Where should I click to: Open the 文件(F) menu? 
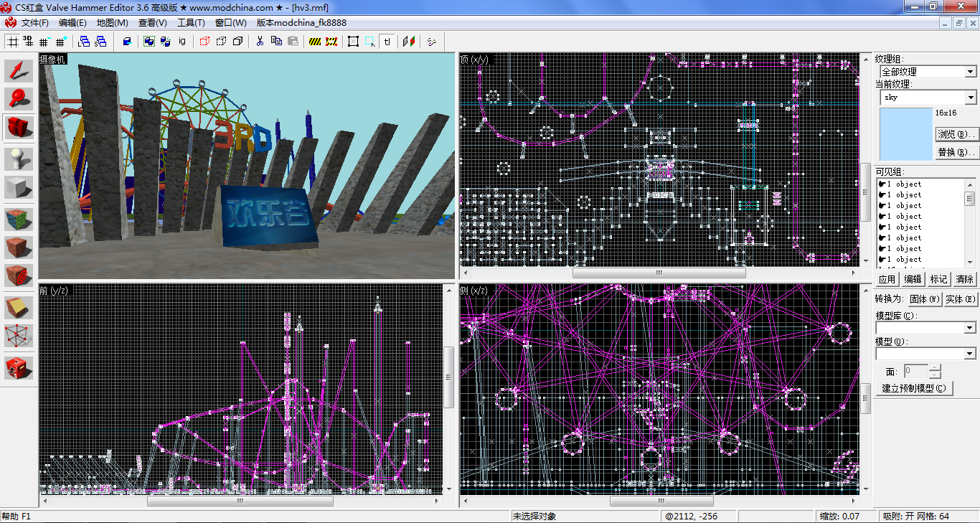click(x=34, y=23)
